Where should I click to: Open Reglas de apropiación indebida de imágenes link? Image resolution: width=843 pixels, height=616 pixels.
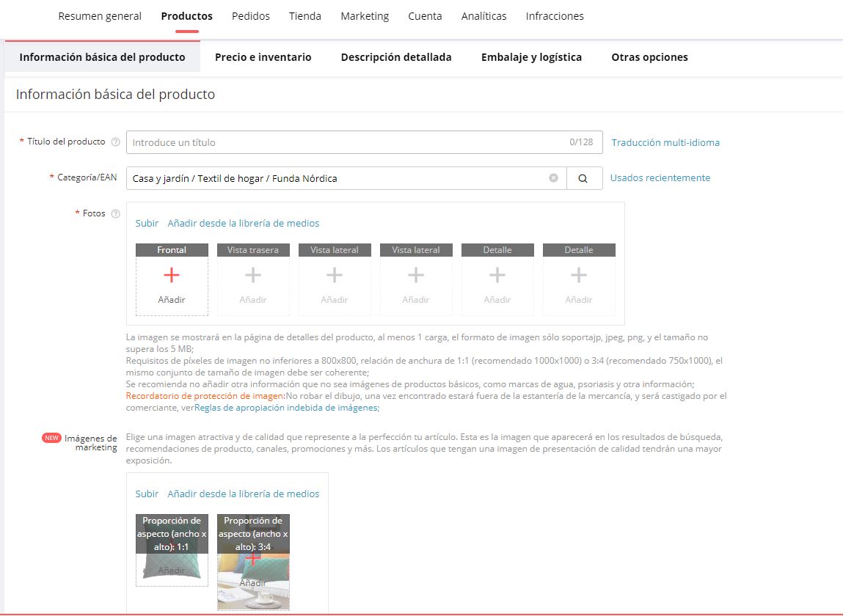tap(287, 408)
